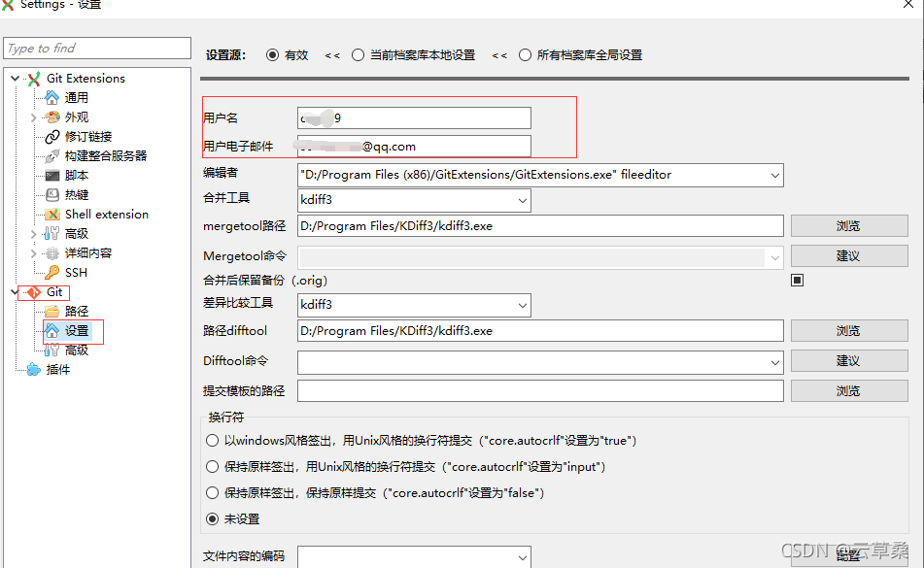Open the 合并工具 kdiff3 dropdown
The image size is (924, 568).
tap(522, 201)
